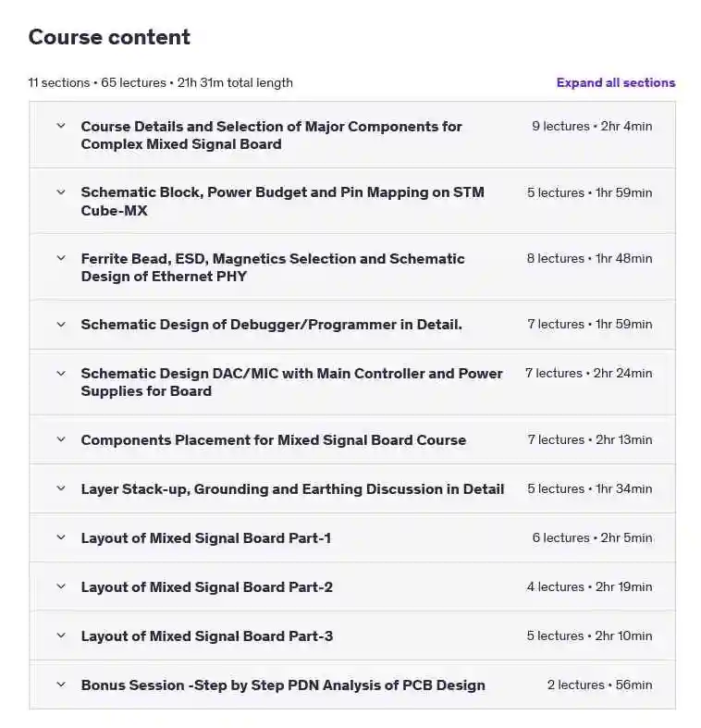This screenshot has width=701, height=728.
Task: Expand the Course Details section chevron
Action: coord(61,126)
